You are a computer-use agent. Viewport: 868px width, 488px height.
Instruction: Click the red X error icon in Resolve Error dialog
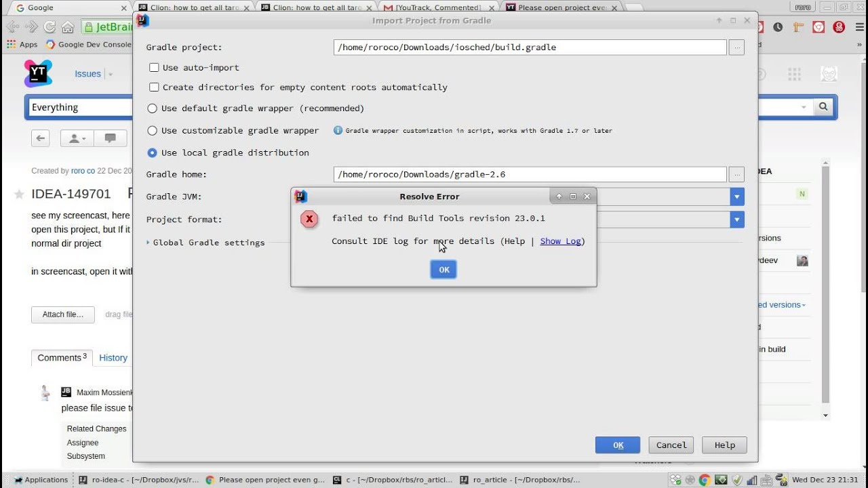(309, 219)
